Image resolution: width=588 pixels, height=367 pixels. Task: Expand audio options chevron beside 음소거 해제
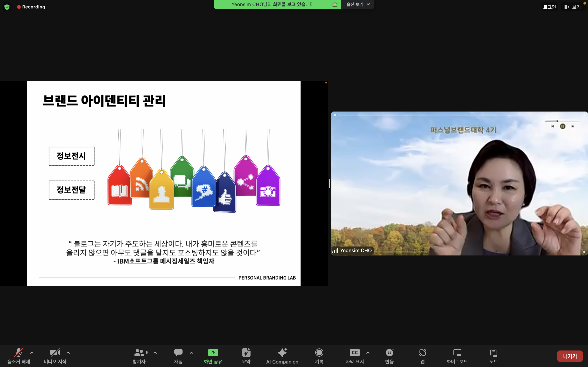(x=32, y=353)
